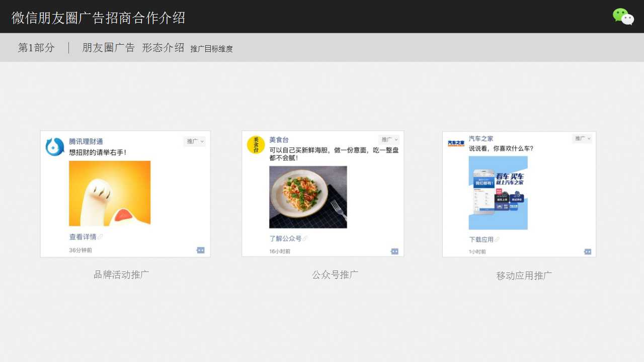This screenshot has height=362, width=644.
Task: Click comment icon on 汽车之家 ad
Action: coord(587,251)
